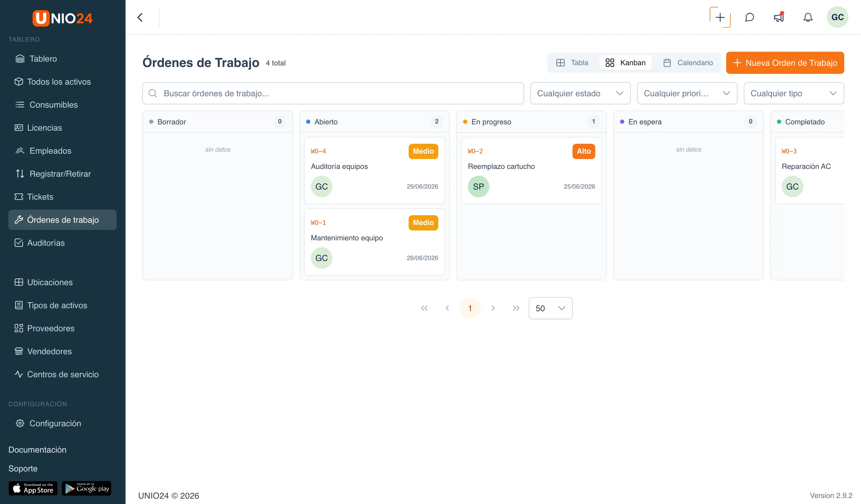Open Ubicaciones grid icon

(19, 282)
